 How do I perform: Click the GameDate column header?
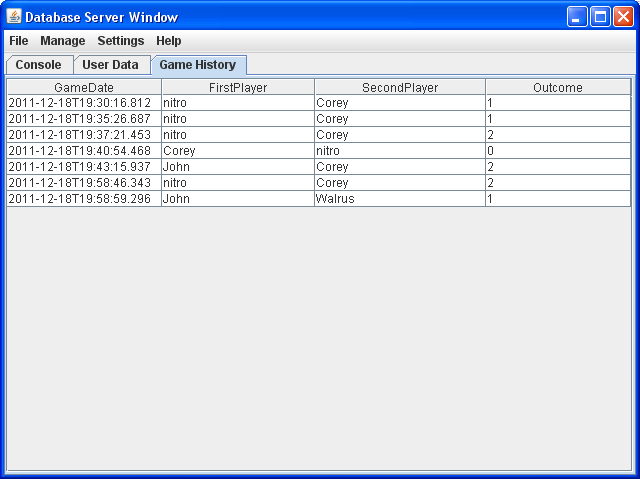pos(84,87)
